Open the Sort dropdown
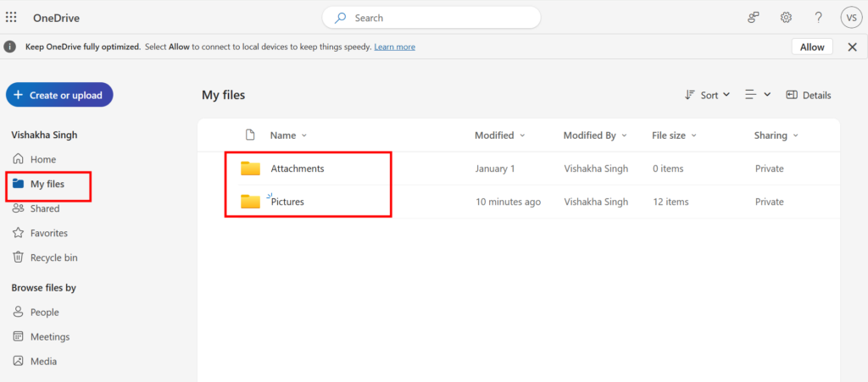This screenshot has width=868, height=382. [707, 95]
